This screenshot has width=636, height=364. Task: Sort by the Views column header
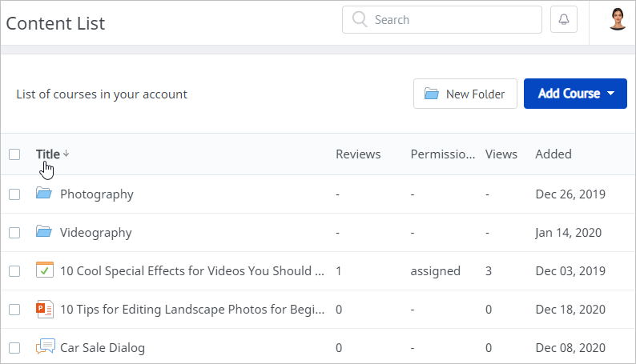(x=501, y=154)
